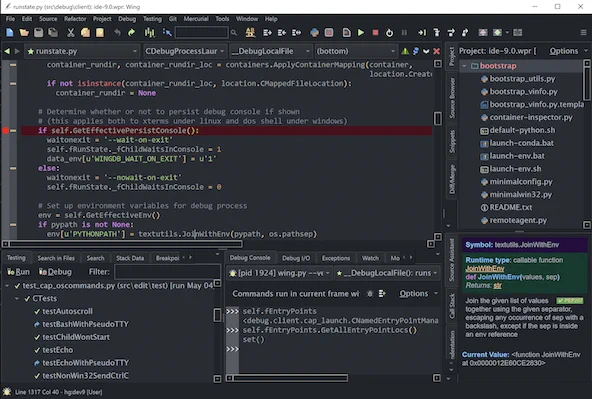Redo with the green arrow icon
This screenshot has width=592, height=399.
(x=131, y=33)
